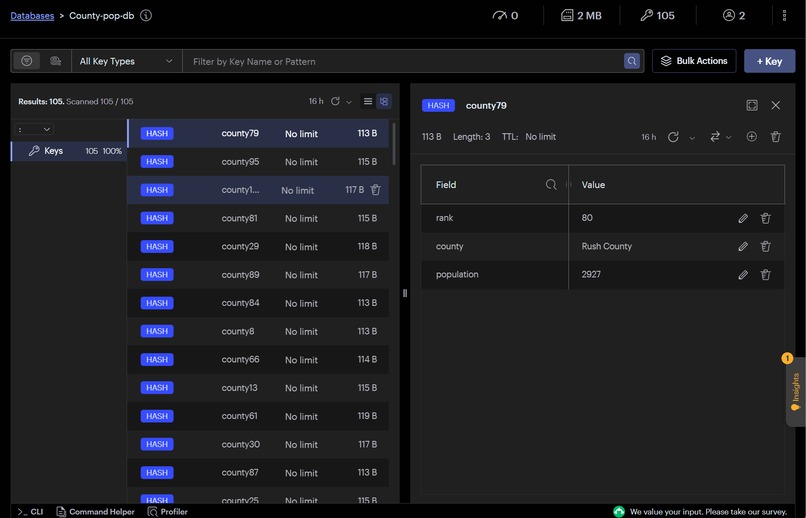Image resolution: width=806 pixels, height=518 pixels.
Task: Toggle full screen for the county79 details panel
Action: tap(752, 105)
